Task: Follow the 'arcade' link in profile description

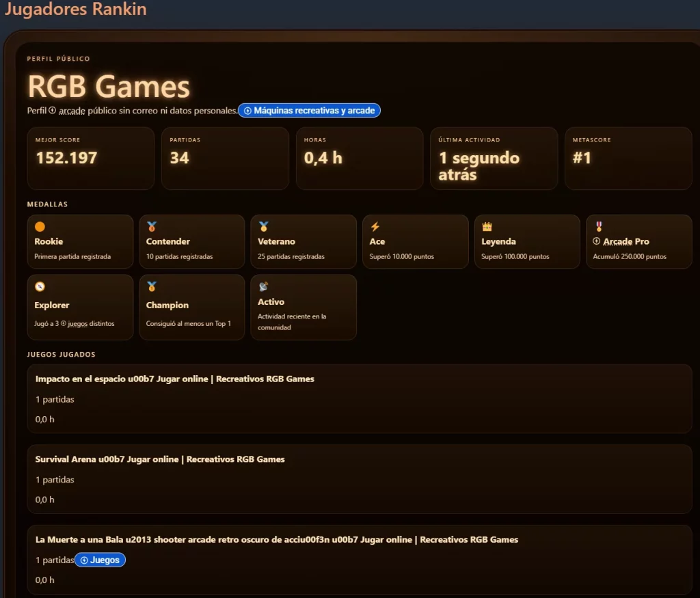Action: 72,111
